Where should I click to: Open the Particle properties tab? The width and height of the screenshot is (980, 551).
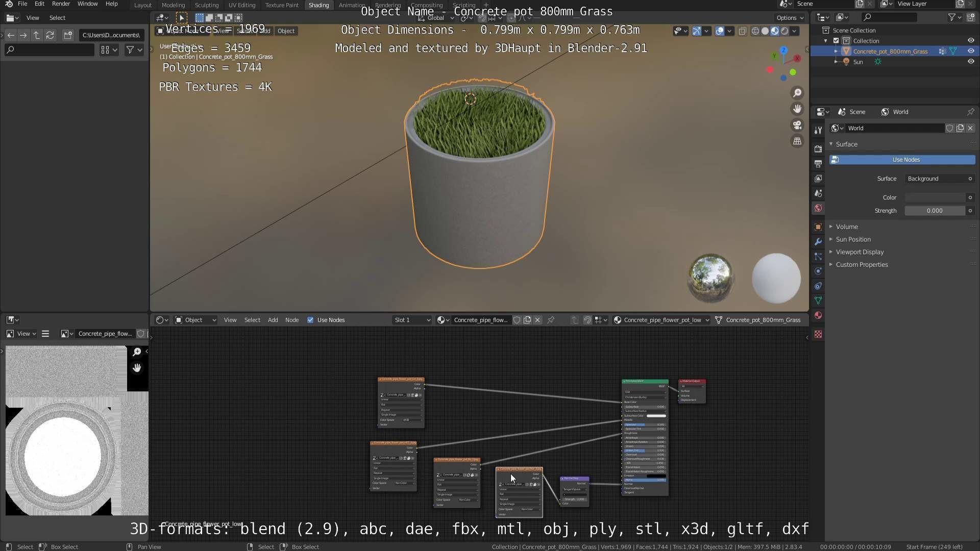pos(818,256)
